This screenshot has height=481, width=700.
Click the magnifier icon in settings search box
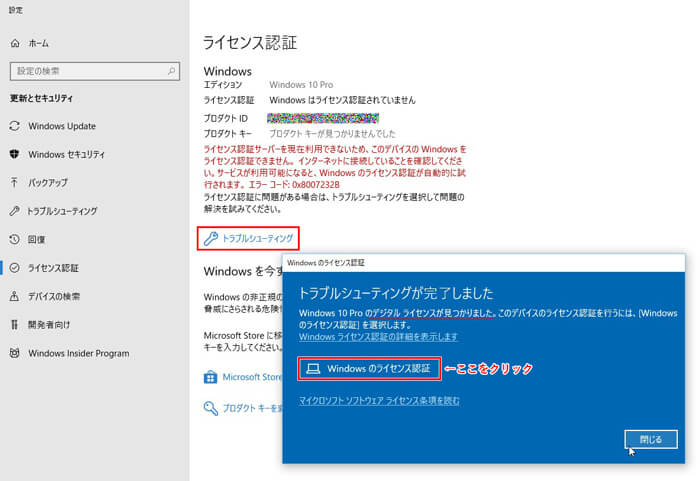171,71
